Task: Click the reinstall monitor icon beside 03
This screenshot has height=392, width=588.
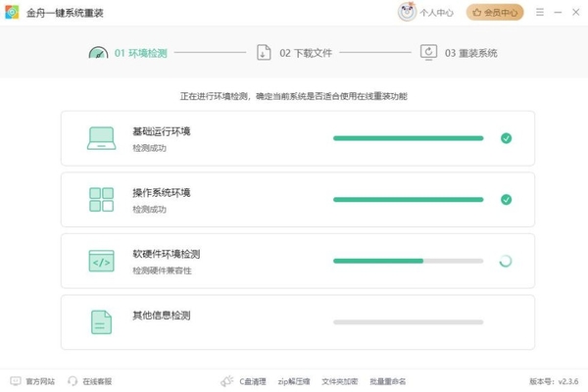Action: point(428,53)
